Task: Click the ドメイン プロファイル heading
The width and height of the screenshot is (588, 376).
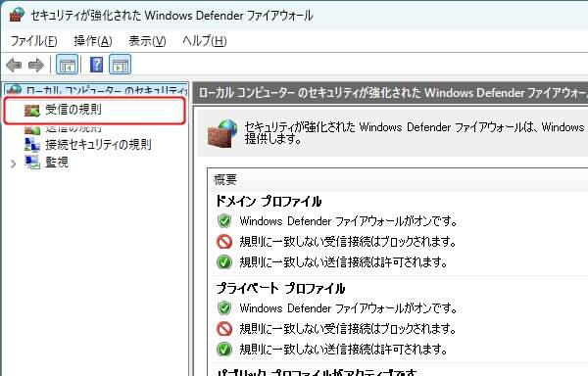Action: pyautogui.click(x=269, y=201)
